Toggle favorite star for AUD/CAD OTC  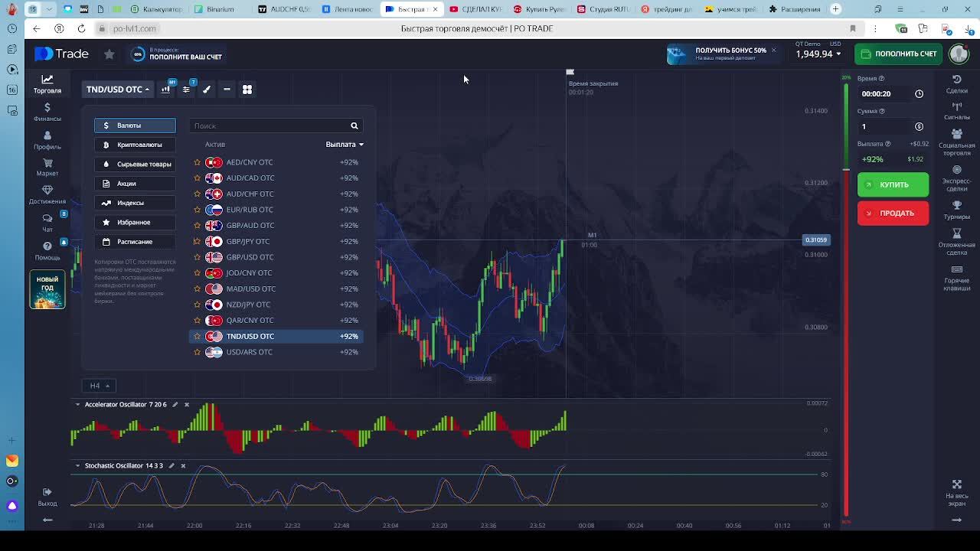point(197,178)
